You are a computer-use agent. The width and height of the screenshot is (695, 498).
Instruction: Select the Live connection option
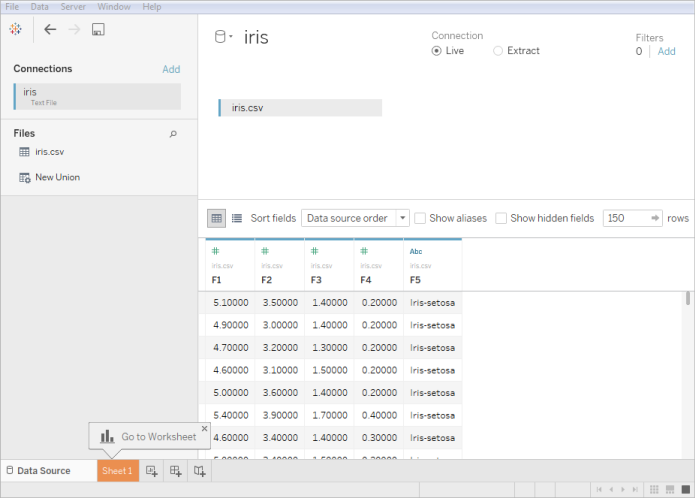click(437, 51)
